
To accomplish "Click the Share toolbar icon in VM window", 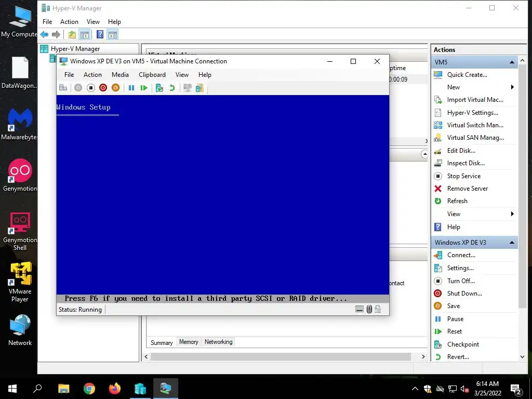I will [x=199, y=88].
